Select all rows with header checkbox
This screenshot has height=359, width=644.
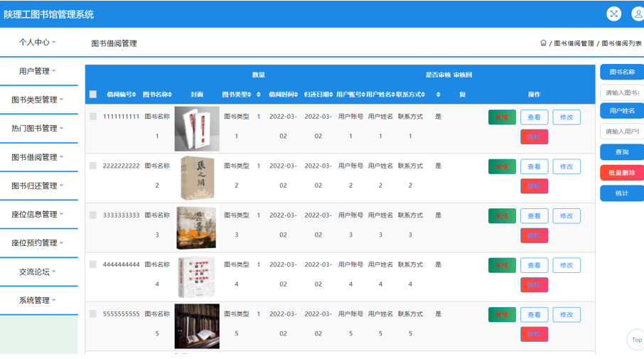point(93,94)
